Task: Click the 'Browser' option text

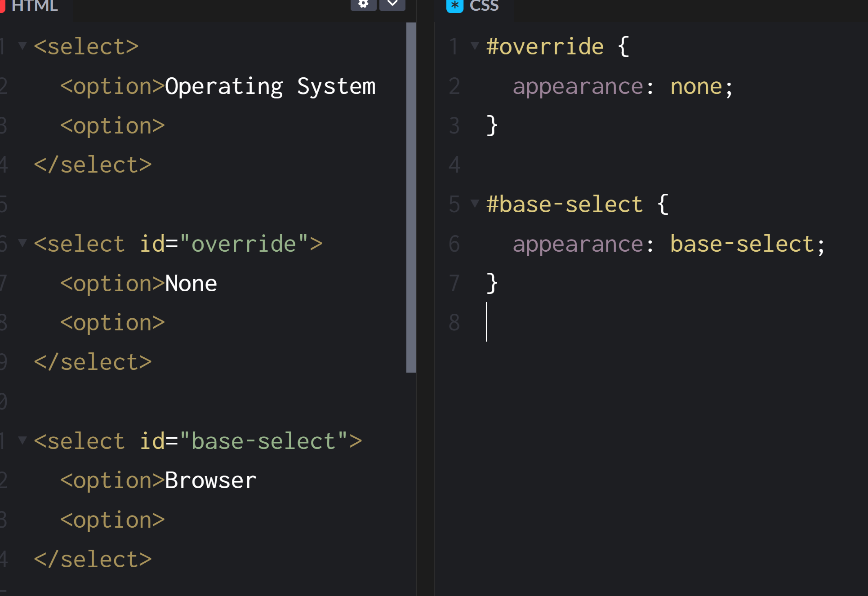Action: point(210,480)
